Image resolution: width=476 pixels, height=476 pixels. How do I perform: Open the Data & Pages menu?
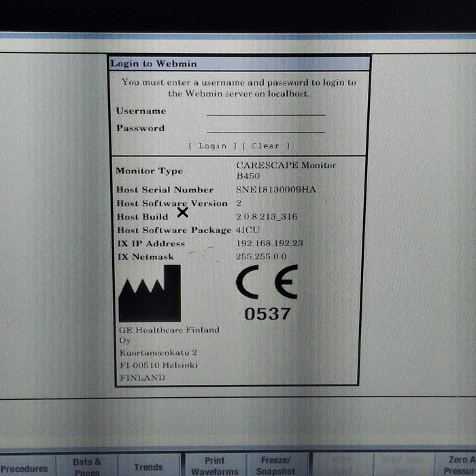click(87, 466)
